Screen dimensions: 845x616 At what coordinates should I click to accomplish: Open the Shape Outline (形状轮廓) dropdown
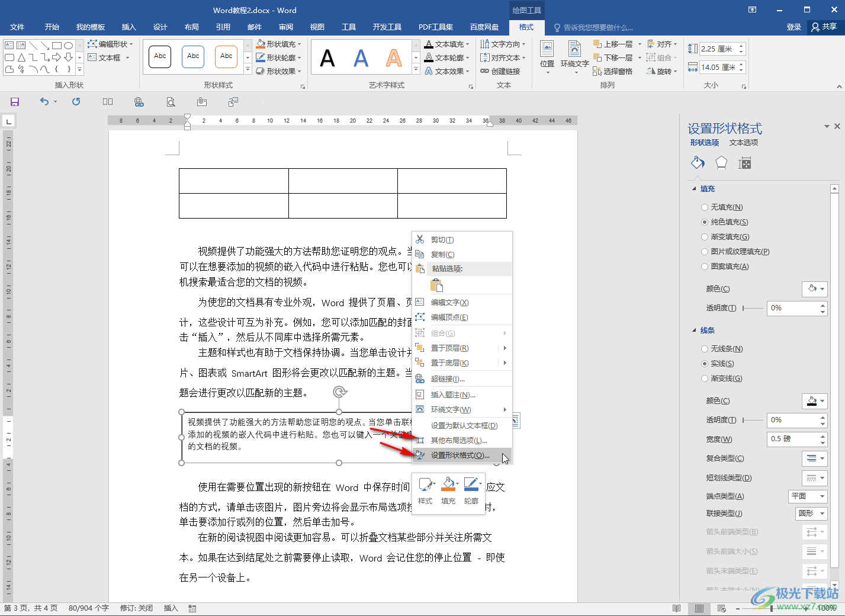point(279,57)
